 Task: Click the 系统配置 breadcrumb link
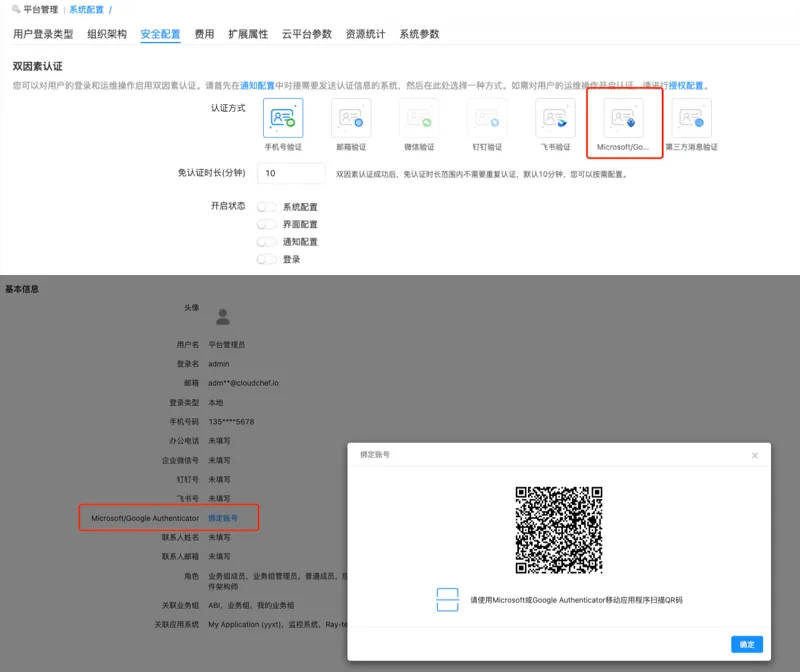coord(87,10)
